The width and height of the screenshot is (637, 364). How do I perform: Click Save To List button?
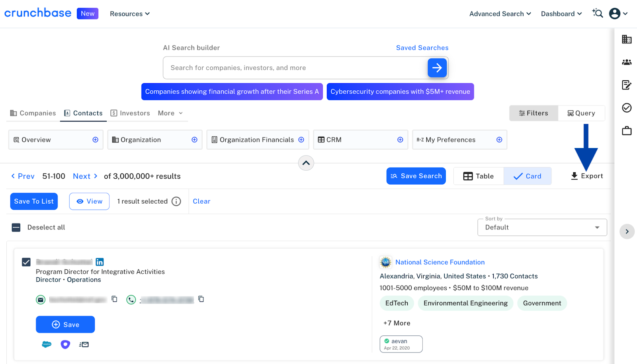pos(34,201)
